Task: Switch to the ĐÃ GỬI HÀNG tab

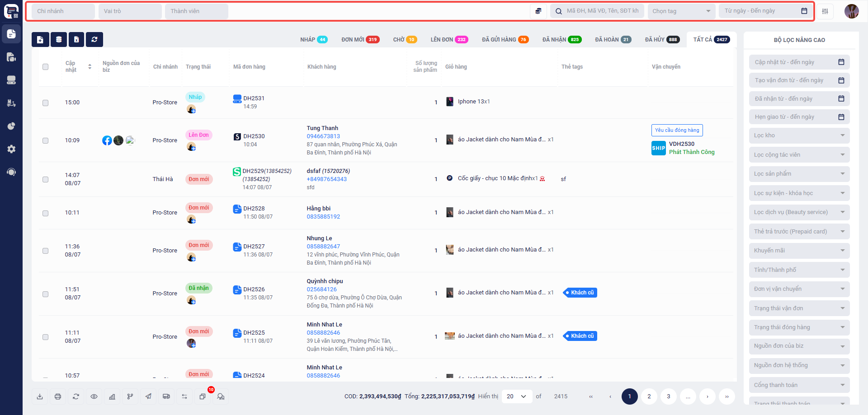Action: click(x=505, y=40)
